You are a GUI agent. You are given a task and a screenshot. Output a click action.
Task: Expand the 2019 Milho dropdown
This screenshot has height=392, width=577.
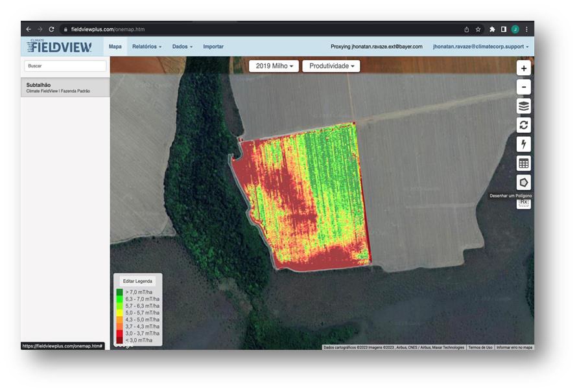point(273,66)
